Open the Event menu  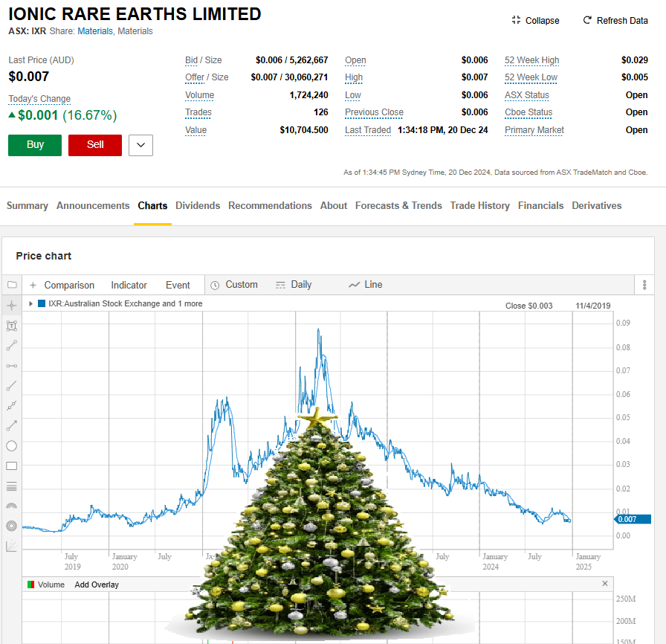(178, 285)
